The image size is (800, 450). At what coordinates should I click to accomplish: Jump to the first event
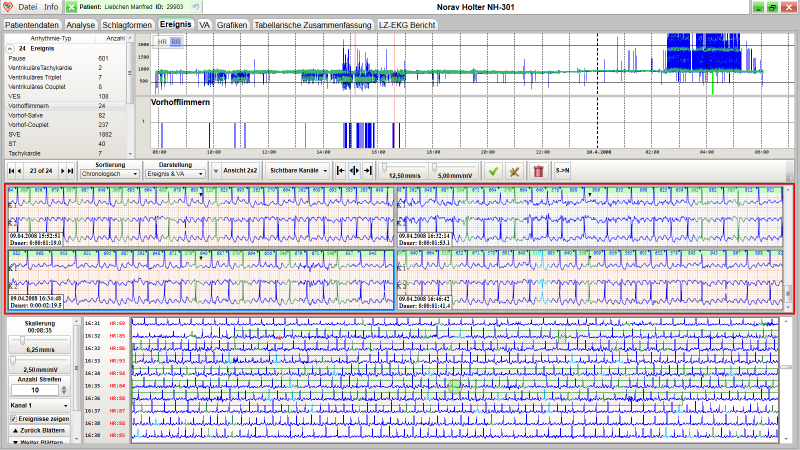point(10,171)
